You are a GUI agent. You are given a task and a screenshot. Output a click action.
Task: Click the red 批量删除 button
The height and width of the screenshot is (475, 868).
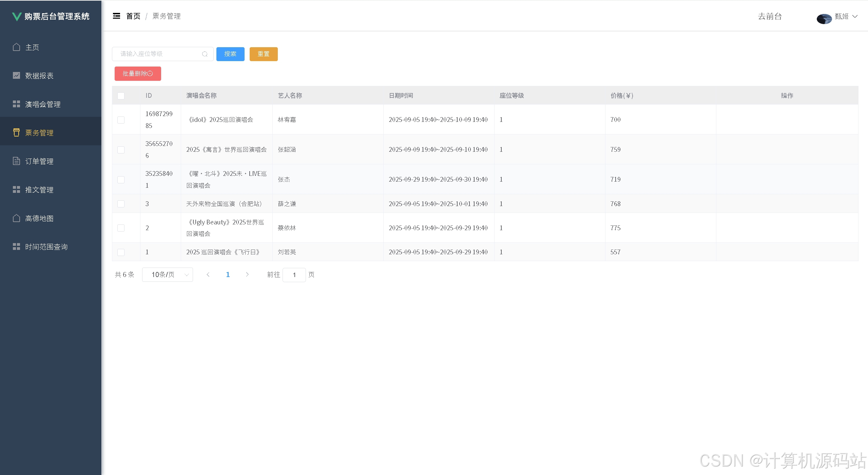click(138, 74)
